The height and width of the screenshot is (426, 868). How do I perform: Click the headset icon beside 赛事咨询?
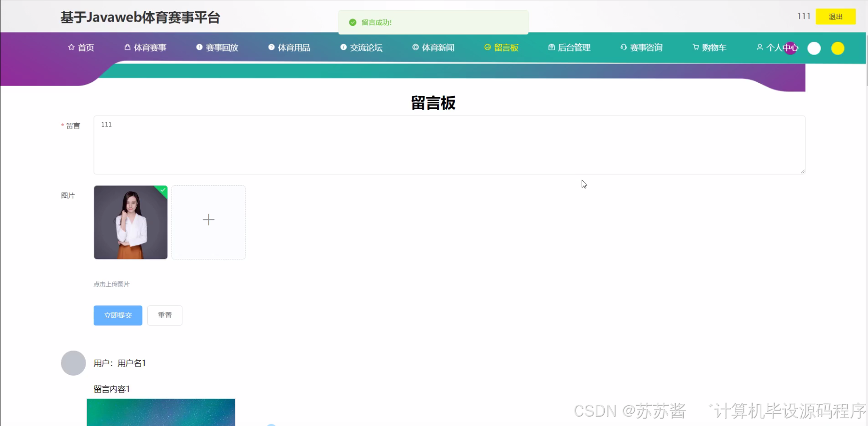click(x=623, y=47)
